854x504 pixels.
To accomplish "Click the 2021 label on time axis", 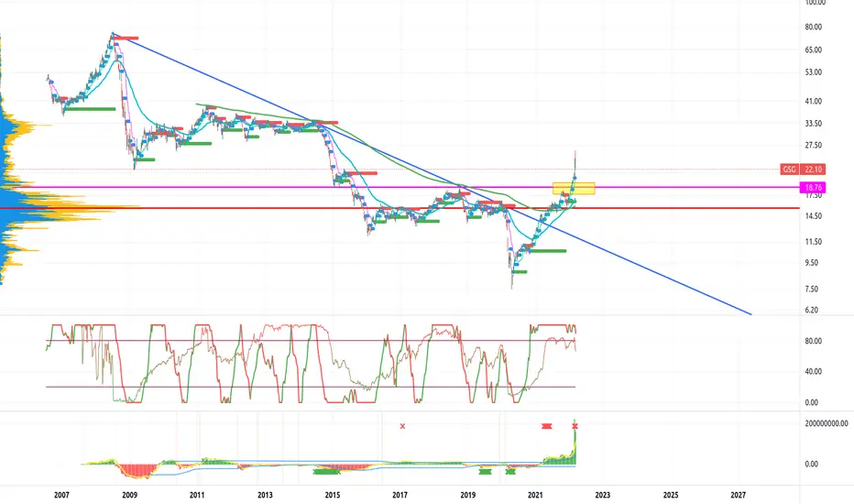I will pos(535,495).
